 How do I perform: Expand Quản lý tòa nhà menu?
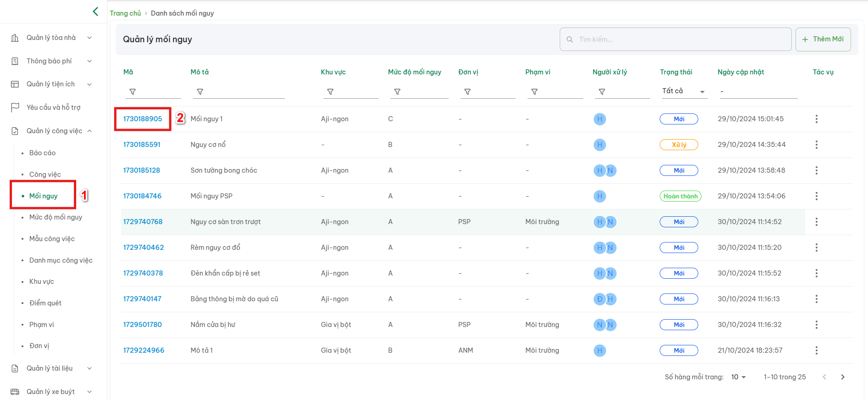[x=89, y=38]
